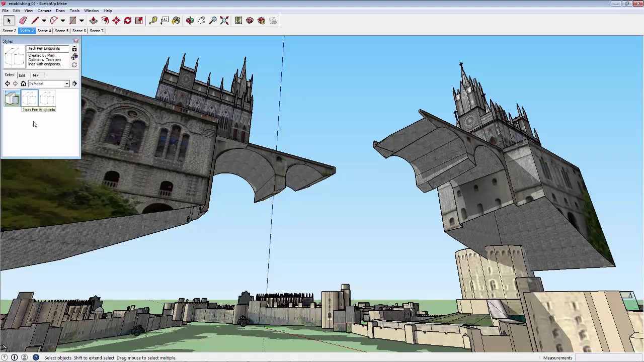
Task: Open the Edit menu in menu bar
Action: coord(16,11)
